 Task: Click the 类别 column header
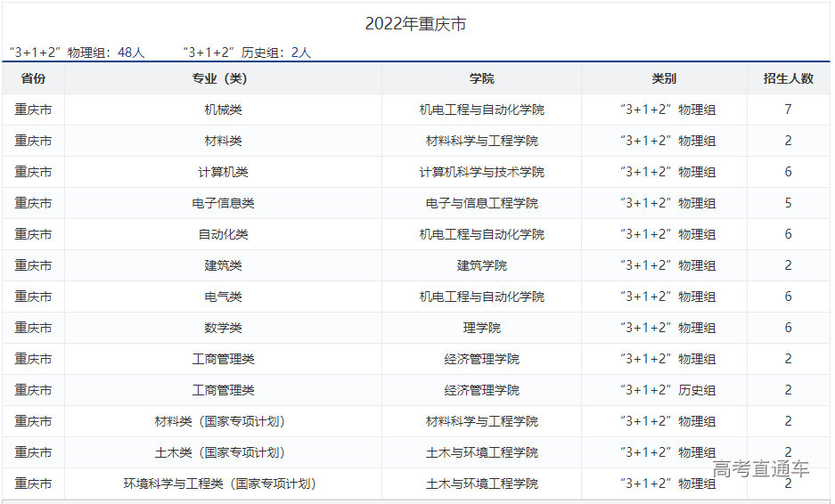pos(664,78)
